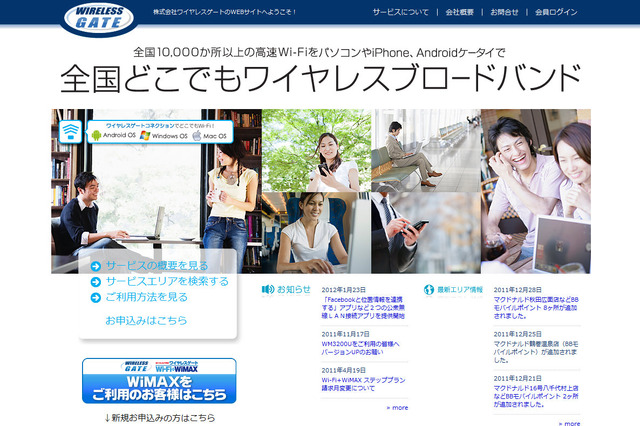Select the Android OS icon

coord(96,135)
